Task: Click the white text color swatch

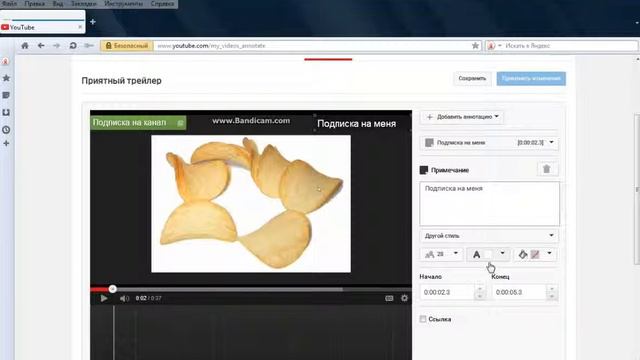Action: 488,255
